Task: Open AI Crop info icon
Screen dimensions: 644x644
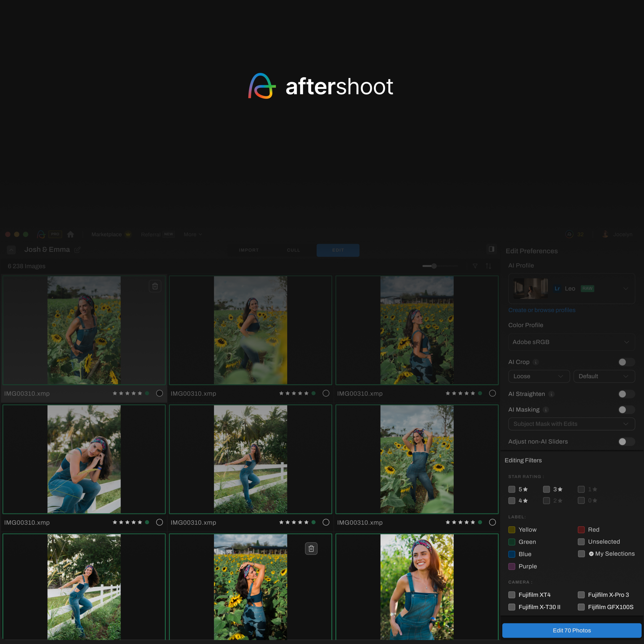Action: click(536, 362)
